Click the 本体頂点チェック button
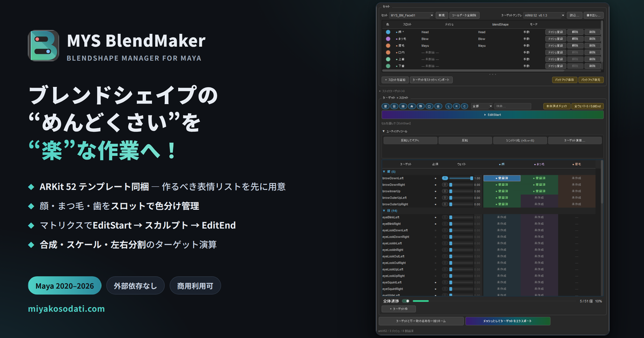This screenshot has width=644, height=338. [557, 106]
